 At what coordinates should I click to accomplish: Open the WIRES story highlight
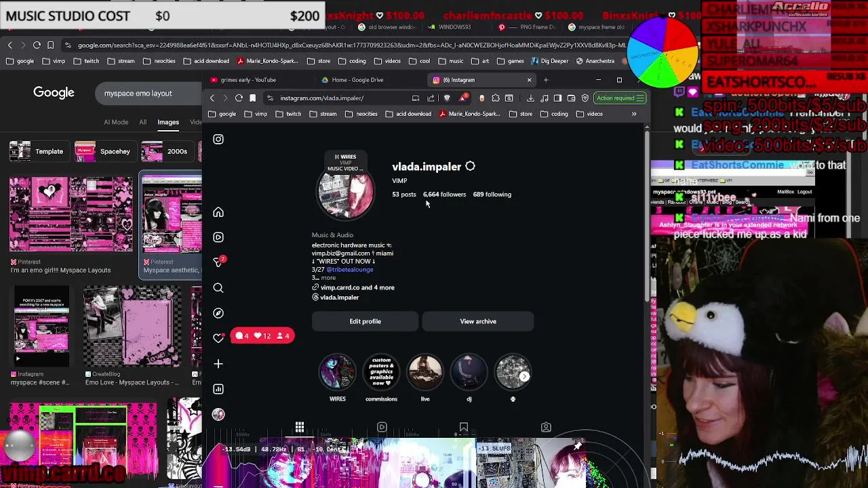[x=337, y=373]
